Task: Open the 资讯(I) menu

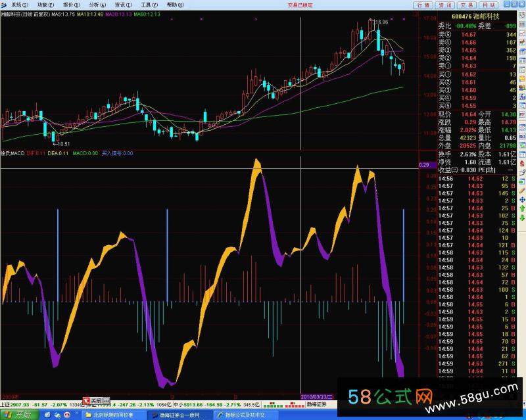Action: (123, 5)
